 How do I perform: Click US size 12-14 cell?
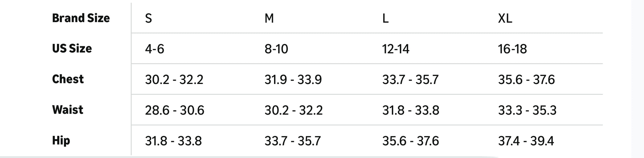[396, 49]
